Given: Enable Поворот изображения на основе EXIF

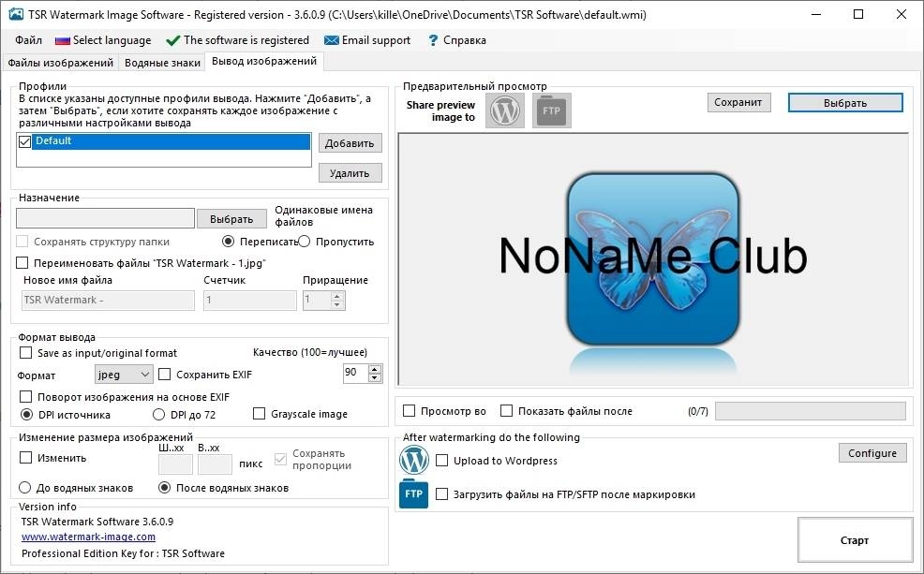Looking at the screenshot, I should coord(26,396).
